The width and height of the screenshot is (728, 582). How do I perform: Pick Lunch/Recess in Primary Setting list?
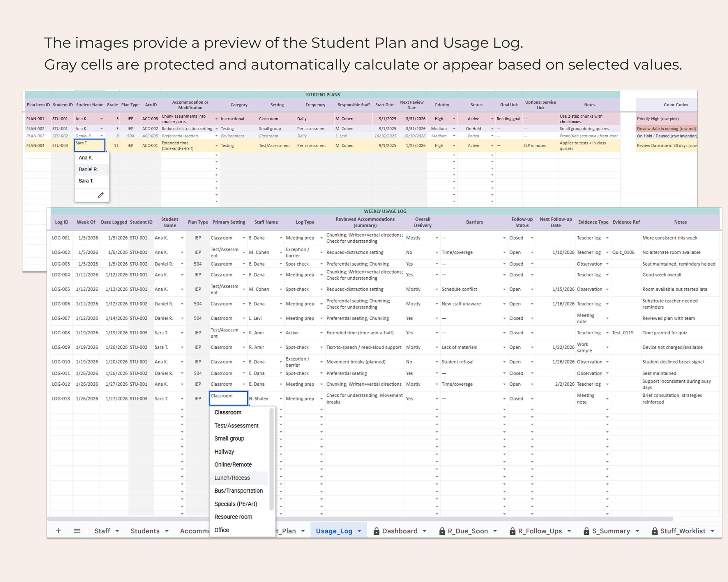239,478
